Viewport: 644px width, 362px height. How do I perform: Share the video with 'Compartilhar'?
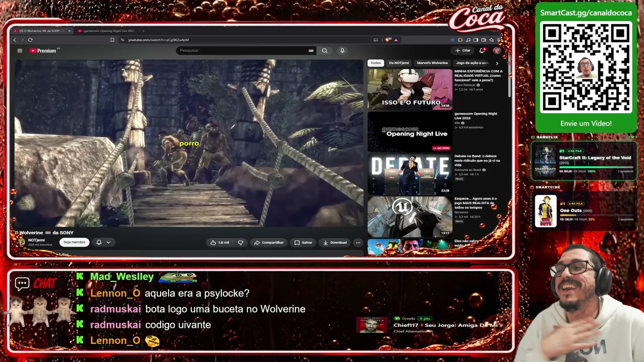click(x=269, y=242)
